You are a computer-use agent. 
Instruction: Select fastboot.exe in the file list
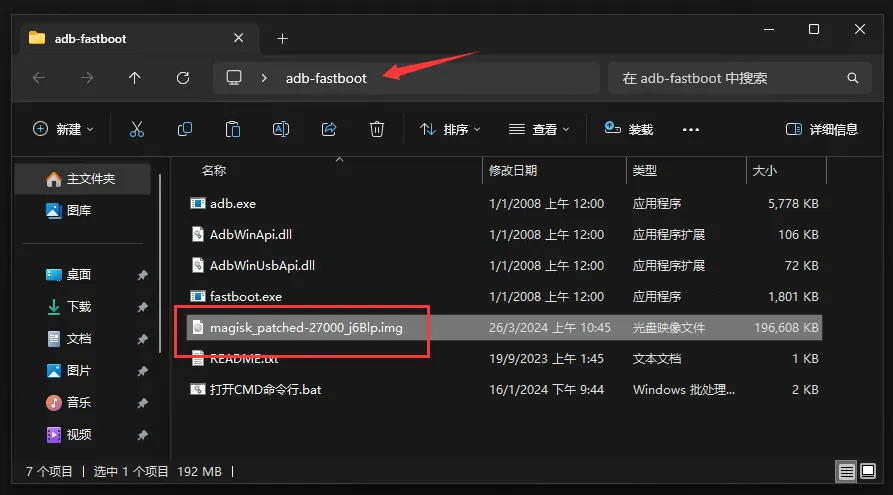tap(246, 296)
